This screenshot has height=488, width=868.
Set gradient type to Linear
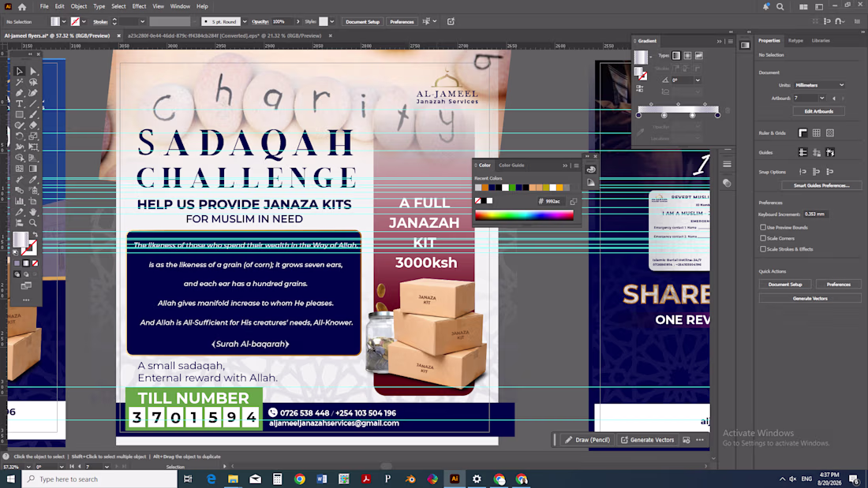coord(676,55)
